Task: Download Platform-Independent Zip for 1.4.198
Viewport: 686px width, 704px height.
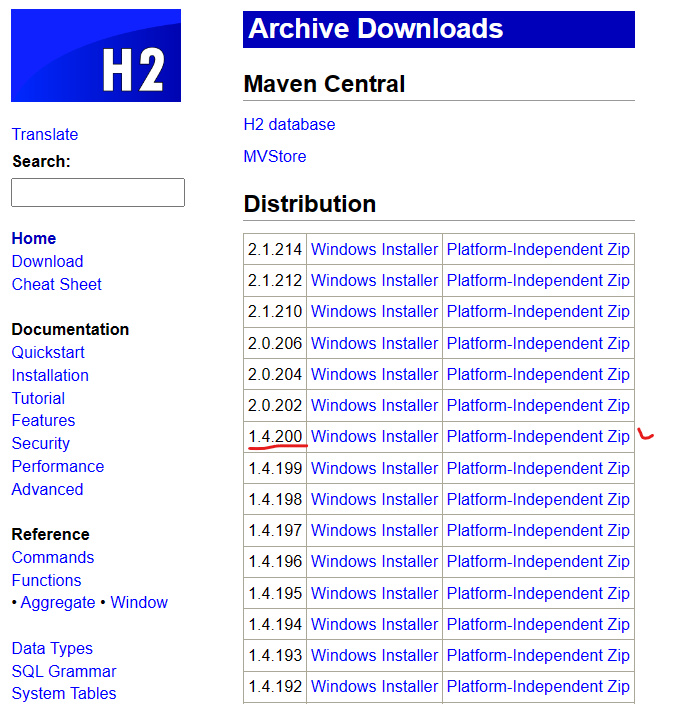Action: pos(538,499)
